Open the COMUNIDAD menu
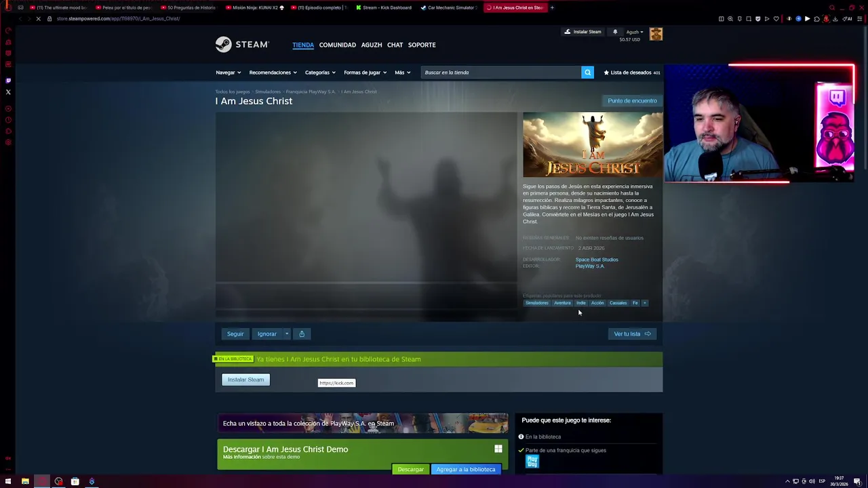This screenshot has width=868, height=488. click(x=338, y=45)
